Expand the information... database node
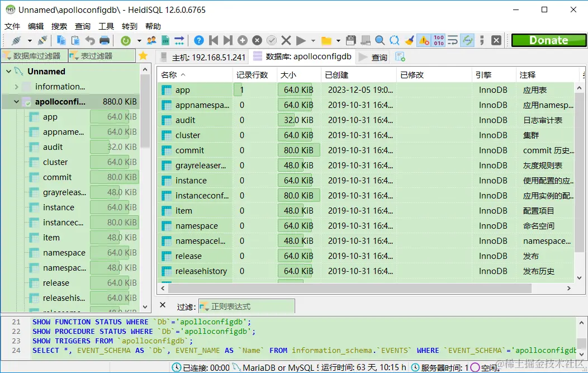 point(17,87)
